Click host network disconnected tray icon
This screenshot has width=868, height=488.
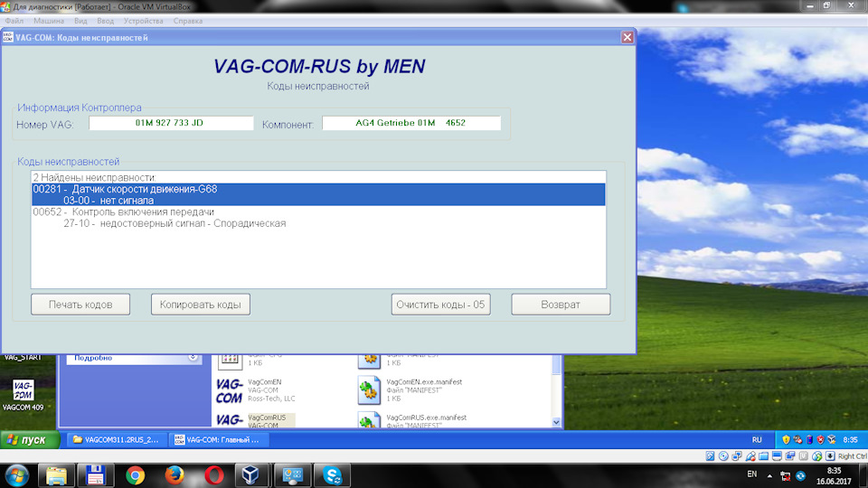coord(785,476)
